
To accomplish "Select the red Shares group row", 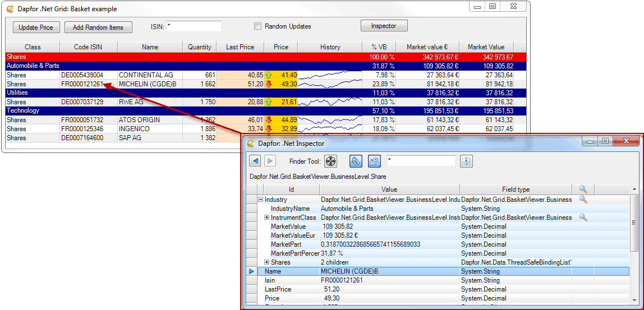I will [266, 57].
